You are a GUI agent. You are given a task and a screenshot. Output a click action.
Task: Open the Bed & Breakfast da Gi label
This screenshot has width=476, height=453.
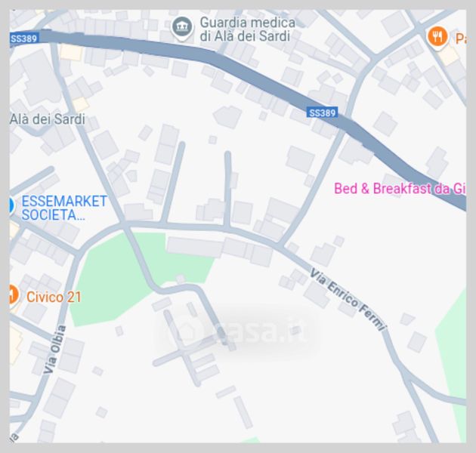tap(400, 189)
